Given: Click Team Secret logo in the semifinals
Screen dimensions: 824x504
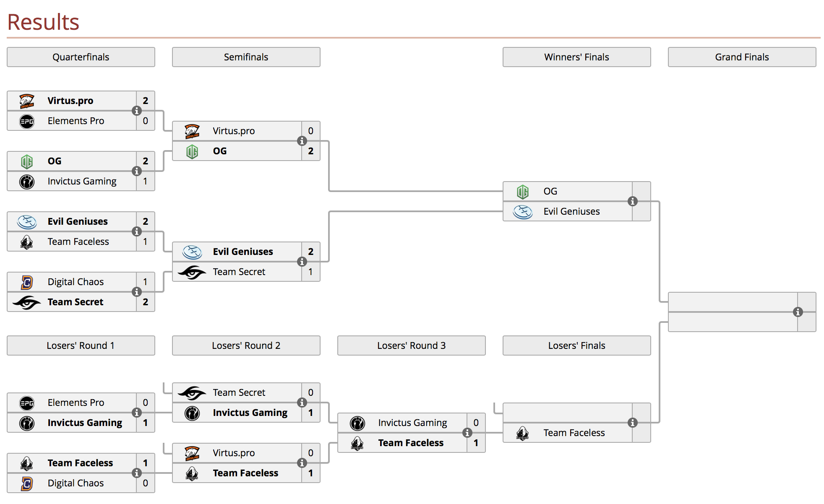Looking at the screenshot, I should pos(192,272).
